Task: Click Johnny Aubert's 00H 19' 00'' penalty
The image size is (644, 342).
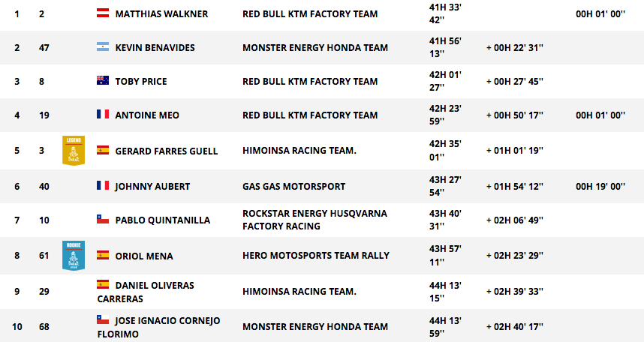Action: tap(600, 187)
